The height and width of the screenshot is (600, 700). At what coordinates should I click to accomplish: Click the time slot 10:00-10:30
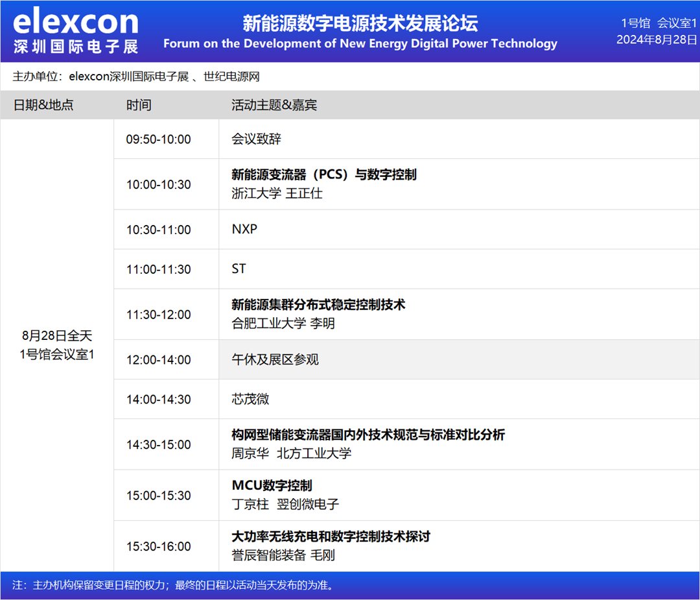[x=159, y=184]
